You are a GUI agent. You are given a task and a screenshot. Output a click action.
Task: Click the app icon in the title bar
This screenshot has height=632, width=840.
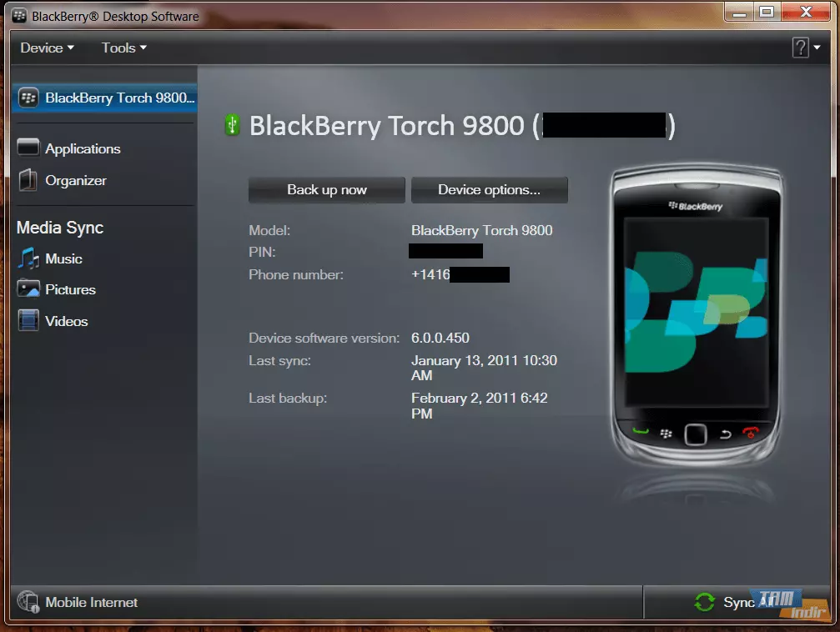(x=19, y=16)
